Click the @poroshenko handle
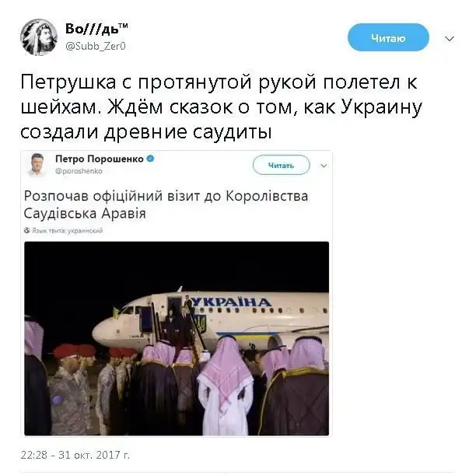Image resolution: width=476 pixels, height=475 pixels. pyautogui.click(x=79, y=171)
